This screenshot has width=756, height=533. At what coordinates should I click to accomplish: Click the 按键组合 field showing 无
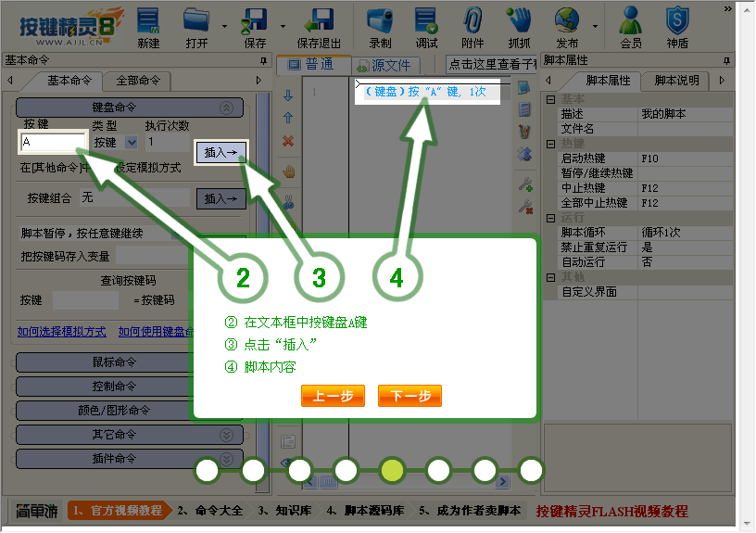pos(134,197)
